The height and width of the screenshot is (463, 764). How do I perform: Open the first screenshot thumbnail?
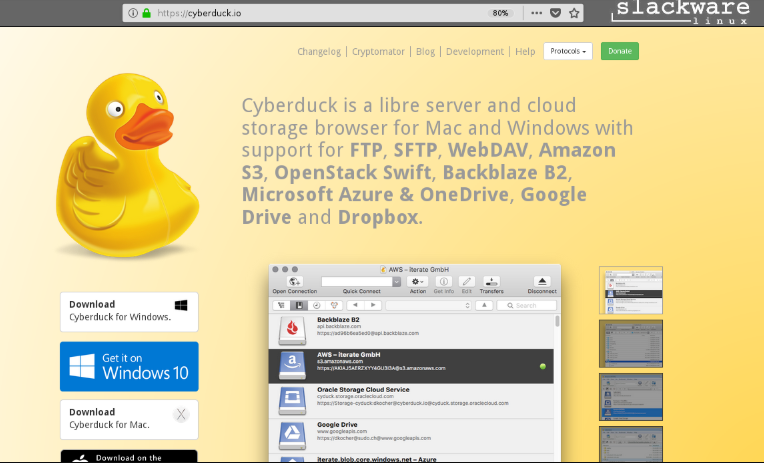click(631, 290)
